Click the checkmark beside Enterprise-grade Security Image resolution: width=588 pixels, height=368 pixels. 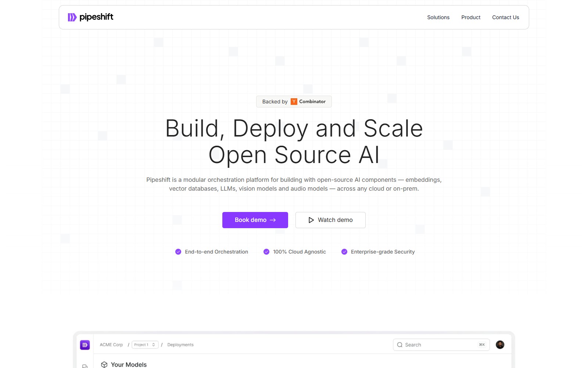[x=344, y=252]
